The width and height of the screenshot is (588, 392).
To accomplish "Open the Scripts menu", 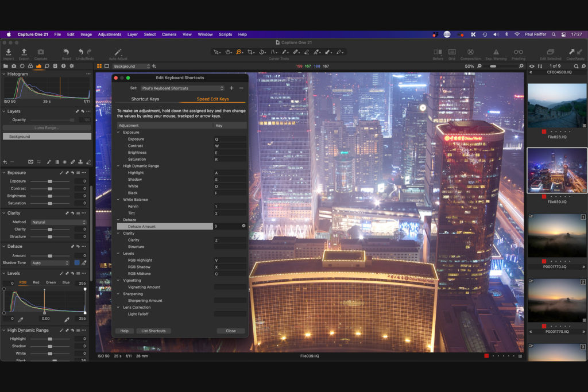I will point(225,34).
